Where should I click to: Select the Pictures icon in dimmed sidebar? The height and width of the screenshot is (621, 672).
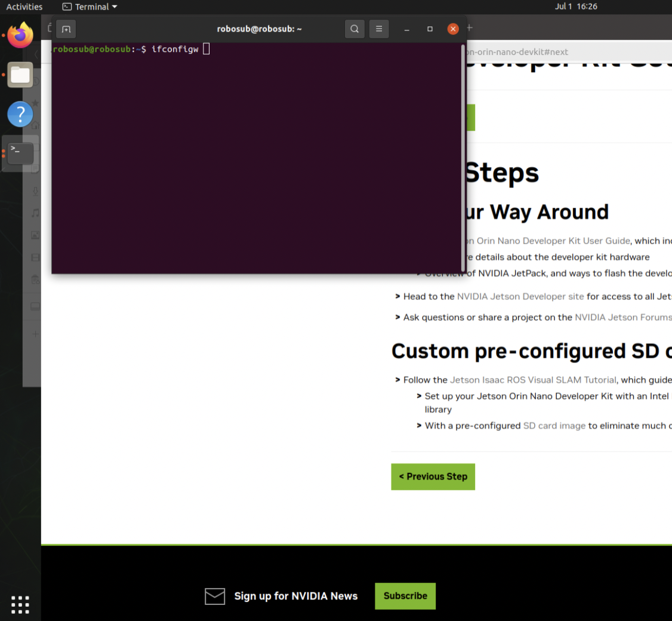(x=35, y=235)
